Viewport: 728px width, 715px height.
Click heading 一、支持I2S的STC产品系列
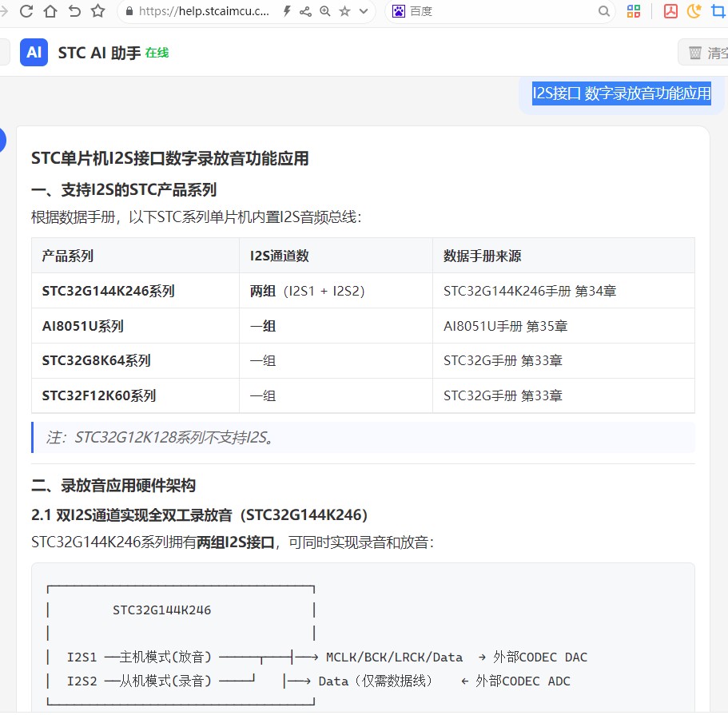tap(124, 189)
